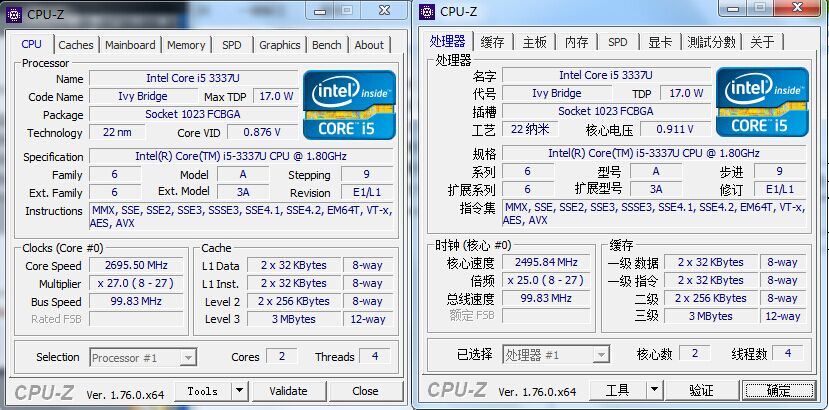Click the Name field in English window
829x410 pixels.
pyautogui.click(x=193, y=78)
